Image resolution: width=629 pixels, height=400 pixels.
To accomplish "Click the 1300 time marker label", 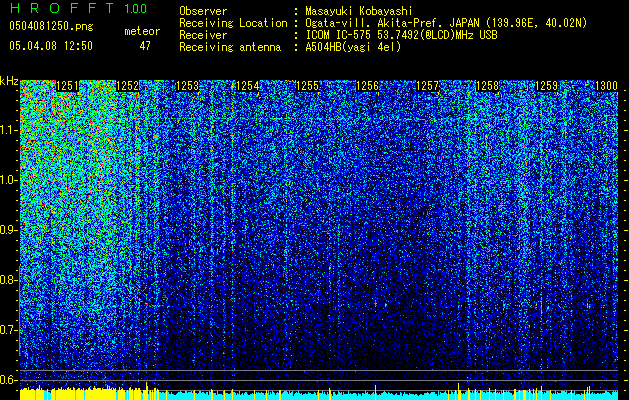I will click(606, 86).
